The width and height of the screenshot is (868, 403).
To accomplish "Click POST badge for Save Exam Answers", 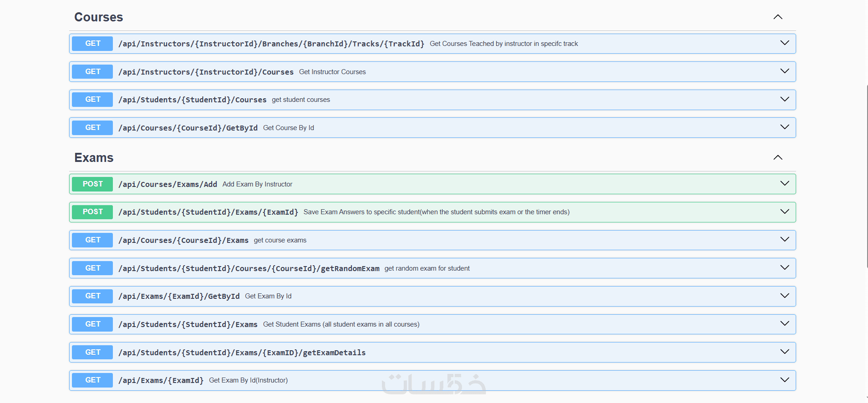I will [92, 212].
